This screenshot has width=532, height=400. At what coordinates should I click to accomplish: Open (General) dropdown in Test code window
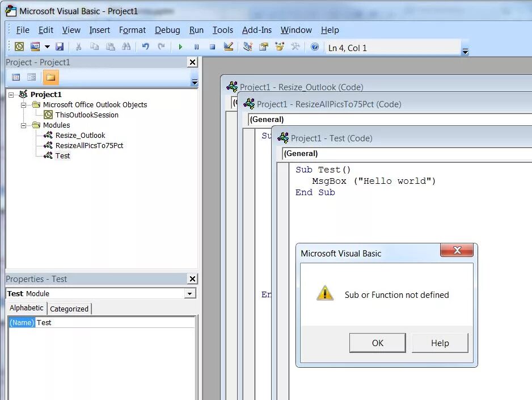click(x=407, y=154)
